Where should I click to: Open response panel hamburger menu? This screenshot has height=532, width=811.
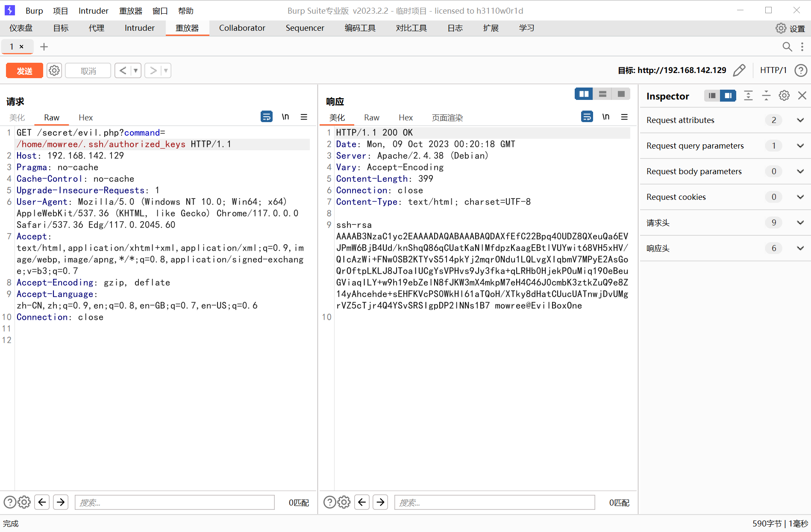pyautogui.click(x=624, y=117)
